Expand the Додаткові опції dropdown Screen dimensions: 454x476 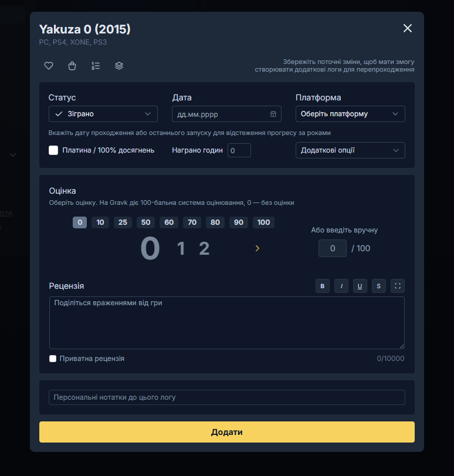tap(350, 150)
